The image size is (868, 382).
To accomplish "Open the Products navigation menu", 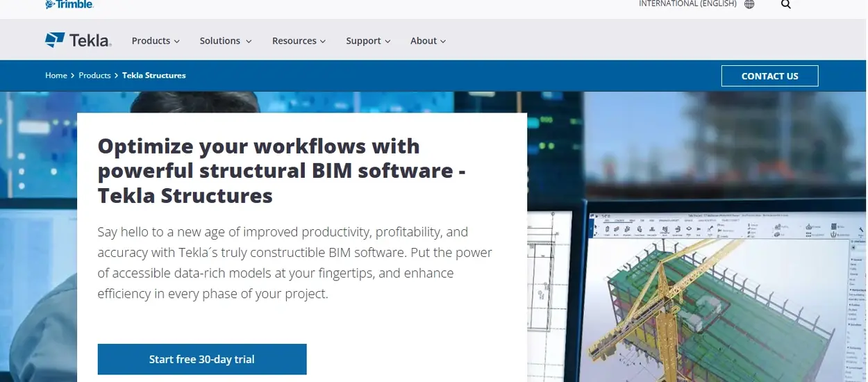I will click(x=156, y=41).
